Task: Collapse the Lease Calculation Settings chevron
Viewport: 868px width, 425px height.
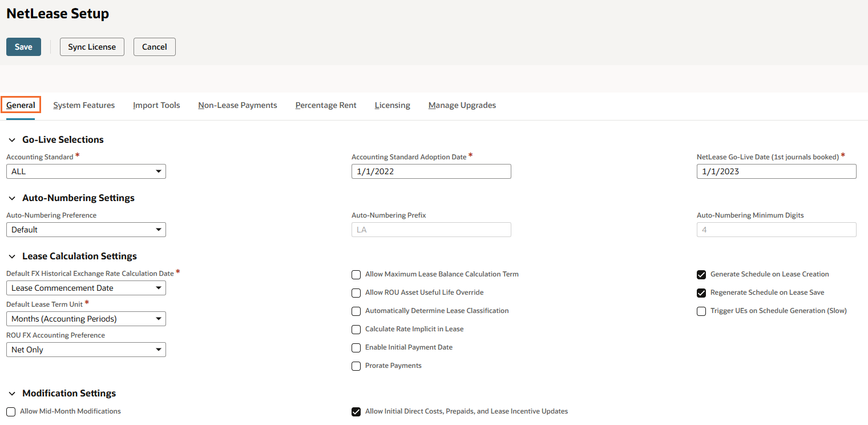Action: click(x=12, y=256)
